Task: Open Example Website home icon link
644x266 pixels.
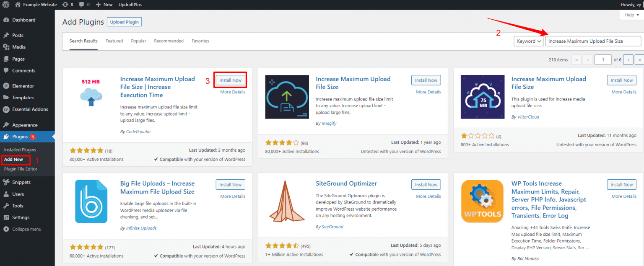Action: point(18,5)
